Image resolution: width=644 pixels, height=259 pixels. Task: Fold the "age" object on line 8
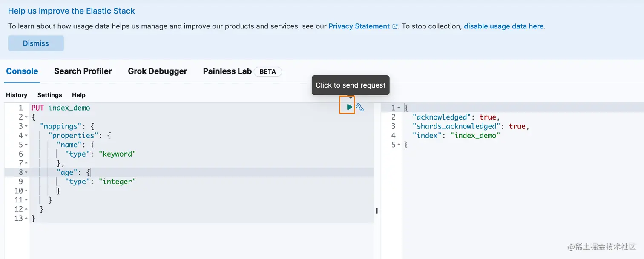point(26,172)
